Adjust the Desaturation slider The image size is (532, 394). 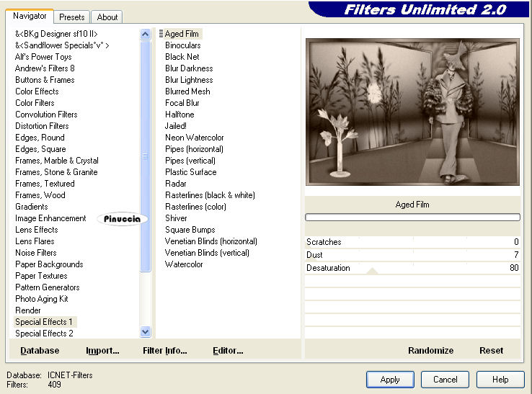pyautogui.click(x=412, y=267)
